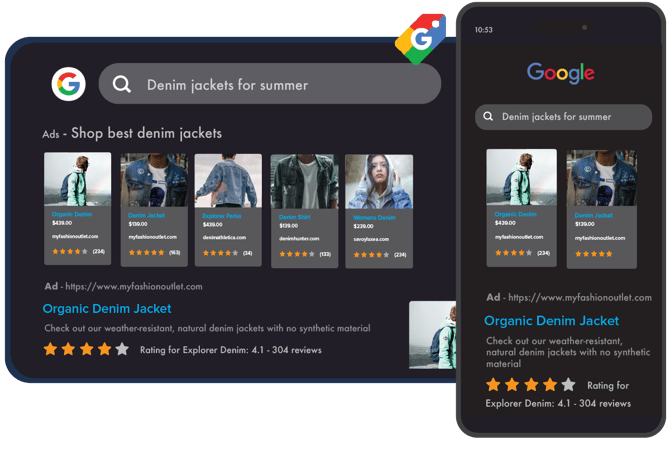Viewport: 670px width, 454px height.
Task: Open the Denim Jacket product photo in desktop ads
Action: pyautogui.click(x=154, y=180)
